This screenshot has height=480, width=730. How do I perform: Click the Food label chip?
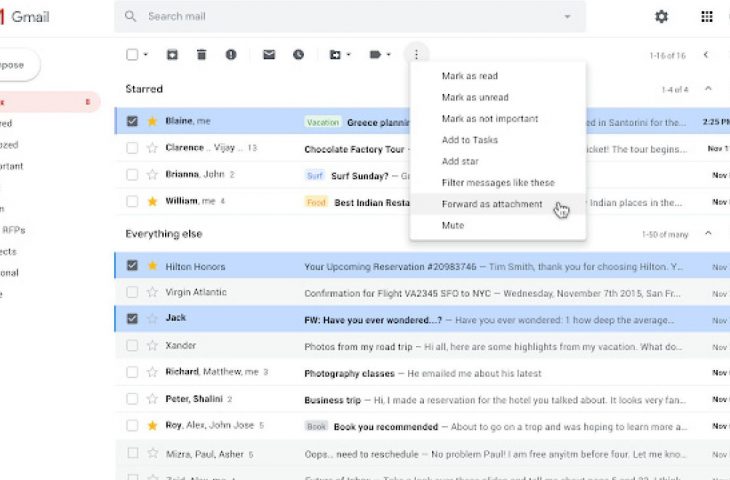click(316, 203)
